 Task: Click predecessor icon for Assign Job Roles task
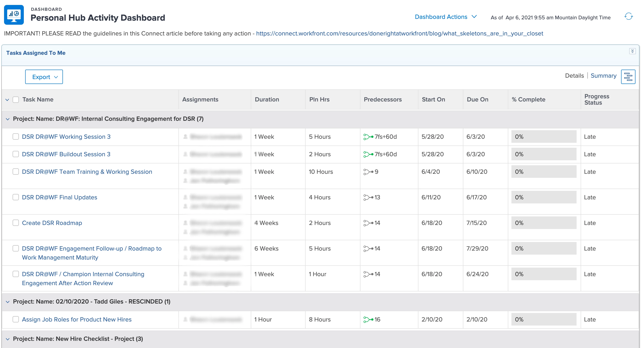pos(368,319)
